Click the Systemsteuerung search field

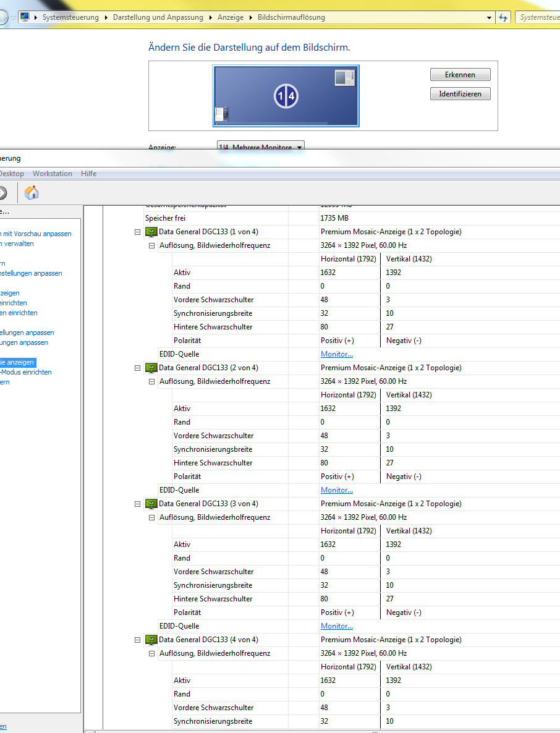[x=538, y=17]
